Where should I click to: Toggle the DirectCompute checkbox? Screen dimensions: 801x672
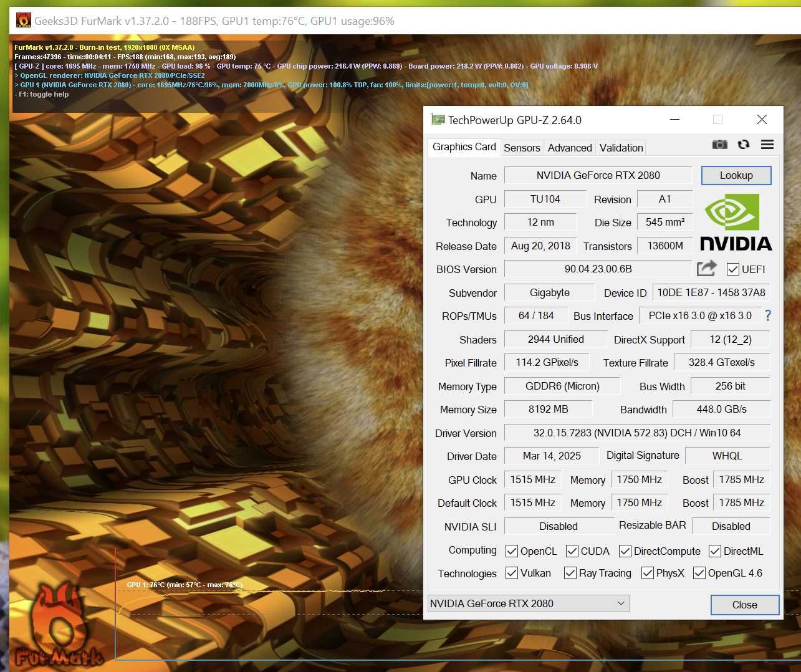[x=625, y=551]
